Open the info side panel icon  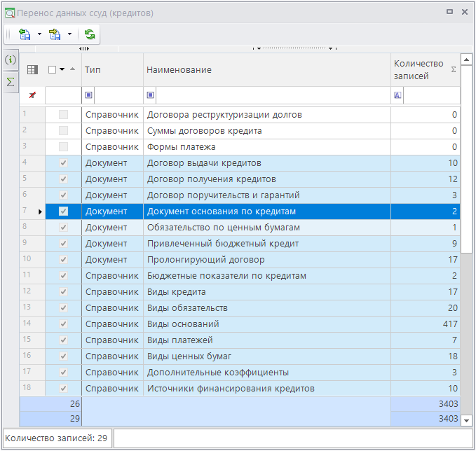click(x=10, y=60)
